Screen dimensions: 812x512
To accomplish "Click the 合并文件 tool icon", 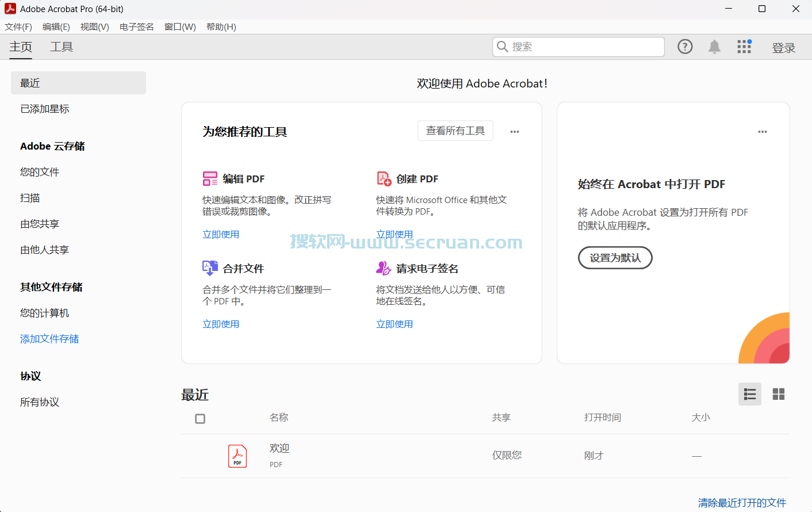I will (210, 268).
